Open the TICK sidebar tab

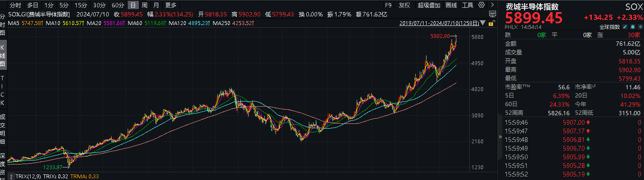[3, 90]
